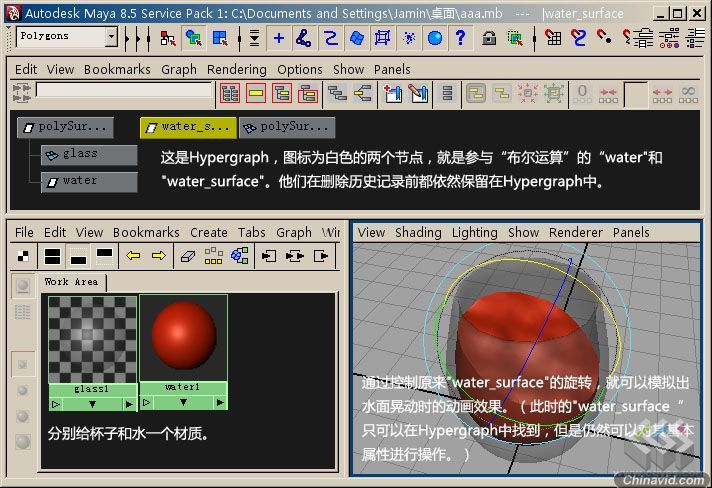Open the Hypergraph Bookmarks menu

point(117,69)
